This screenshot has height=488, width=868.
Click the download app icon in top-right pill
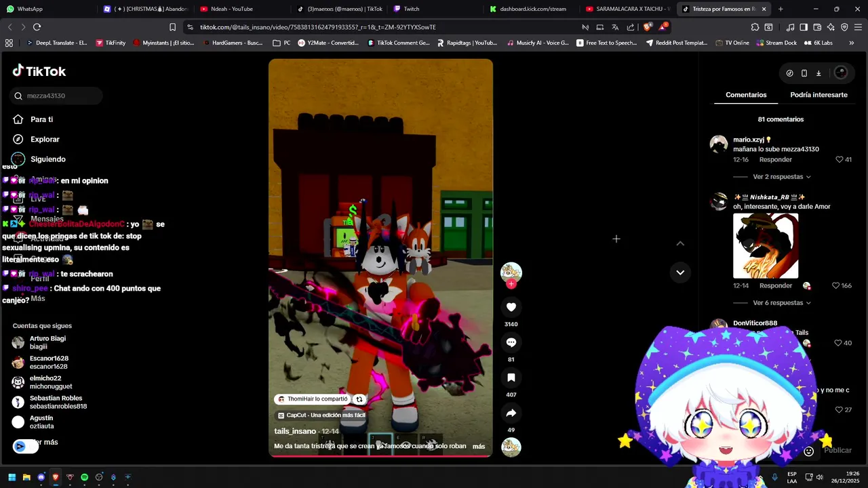pyautogui.click(x=818, y=73)
